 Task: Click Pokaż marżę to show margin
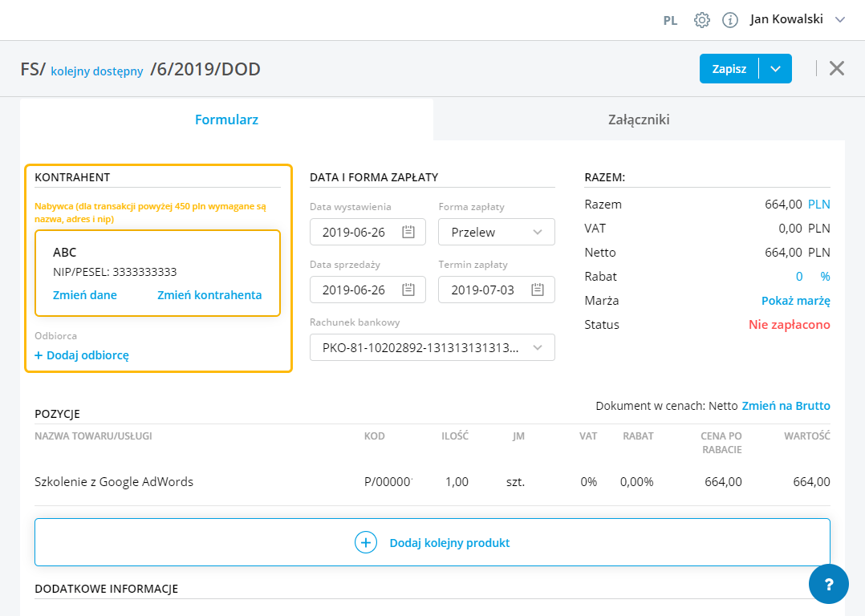795,301
